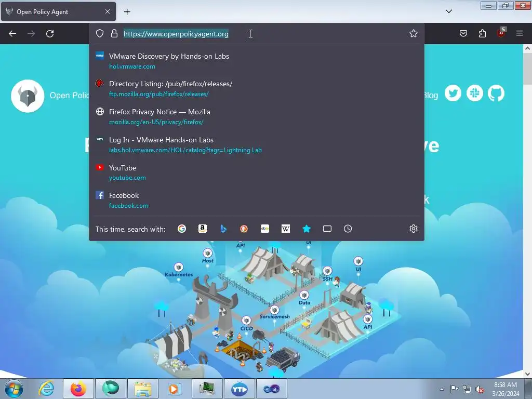Open Directory Listing firefox releases suggestion
The height and width of the screenshot is (399, 532).
257,89
